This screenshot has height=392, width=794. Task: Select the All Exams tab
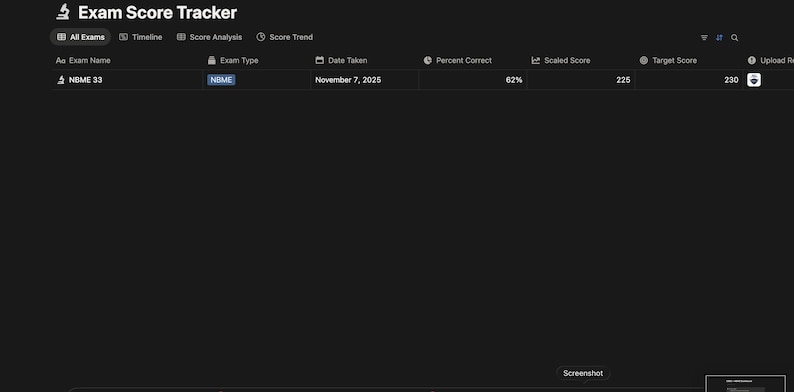pyautogui.click(x=81, y=37)
